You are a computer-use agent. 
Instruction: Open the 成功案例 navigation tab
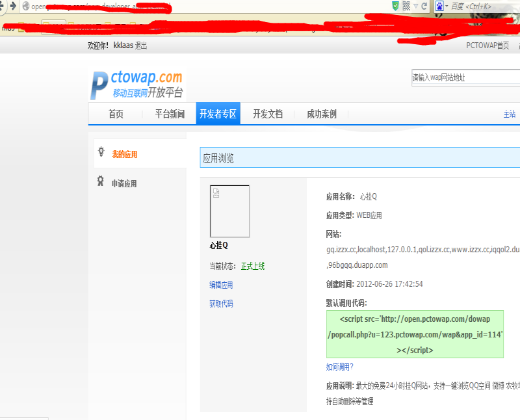321,114
